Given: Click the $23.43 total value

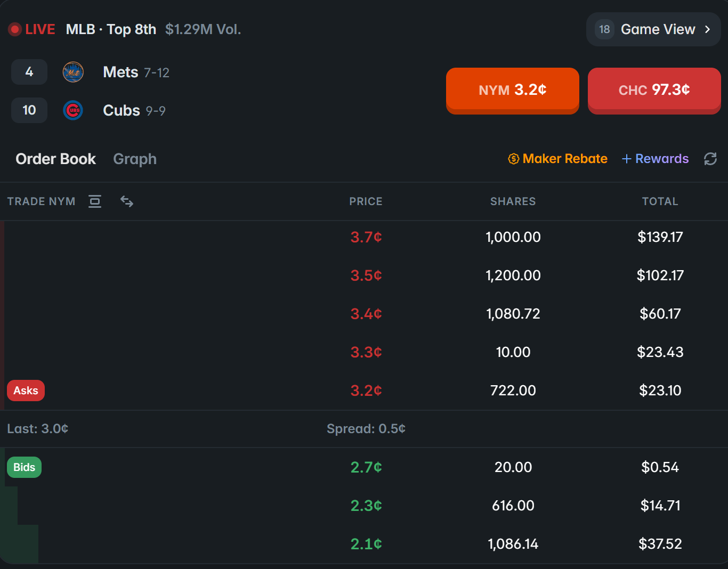Looking at the screenshot, I should [x=660, y=352].
